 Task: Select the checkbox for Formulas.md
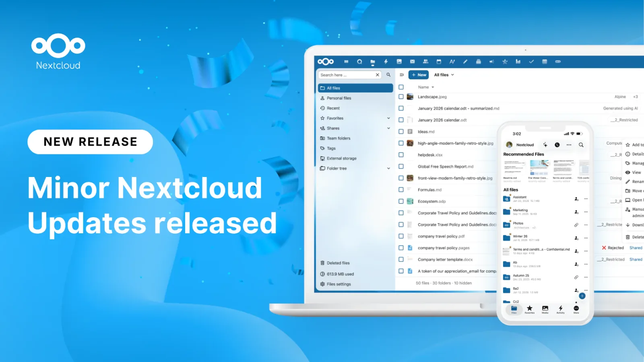[x=401, y=189]
